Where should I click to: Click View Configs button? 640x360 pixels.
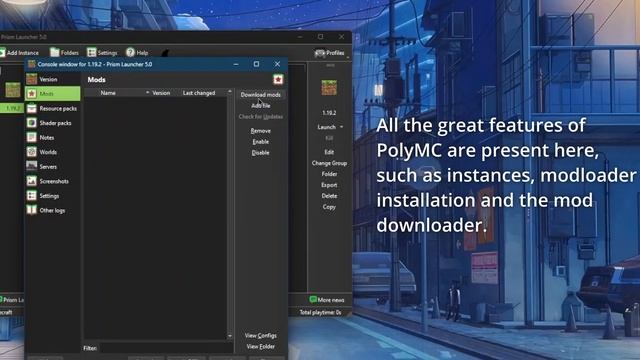(x=260, y=336)
